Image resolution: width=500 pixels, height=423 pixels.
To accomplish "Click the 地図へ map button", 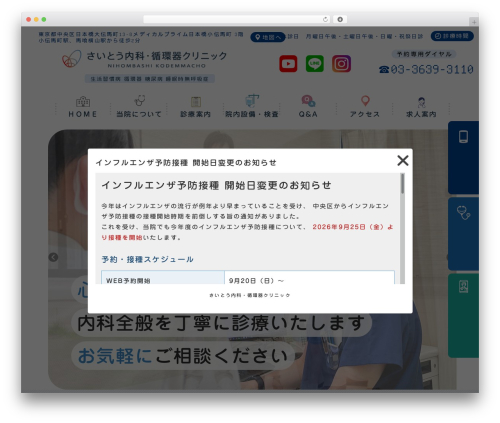I will coord(268,37).
